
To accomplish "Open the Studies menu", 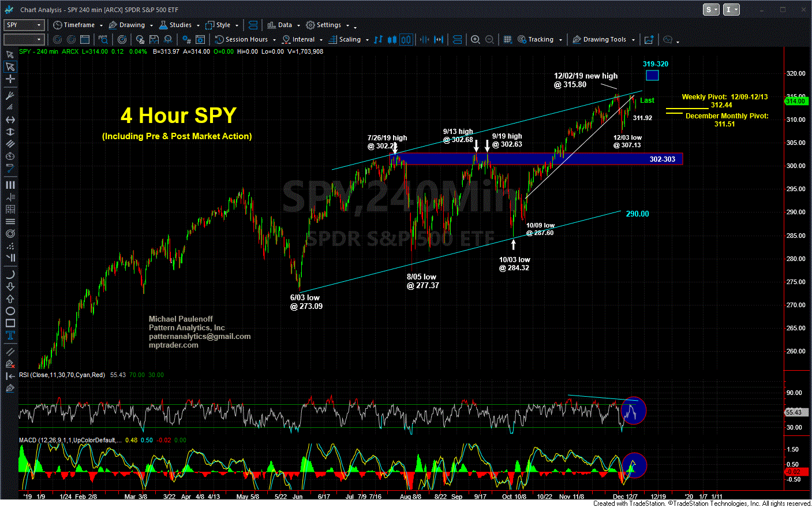I will pos(178,25).
